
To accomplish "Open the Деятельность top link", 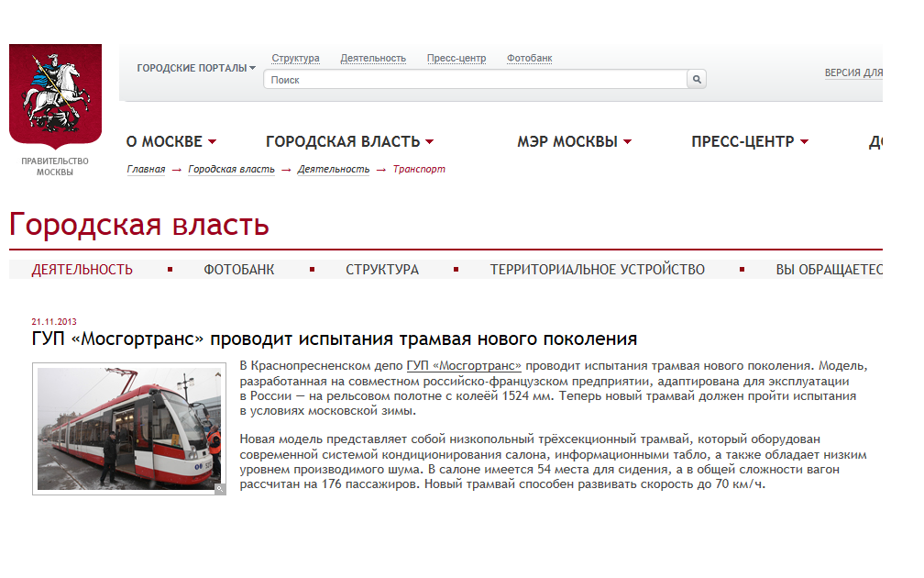I will (373, 59).
